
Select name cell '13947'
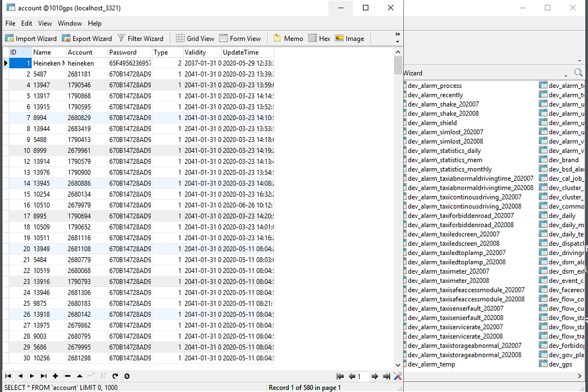(49, 85)
